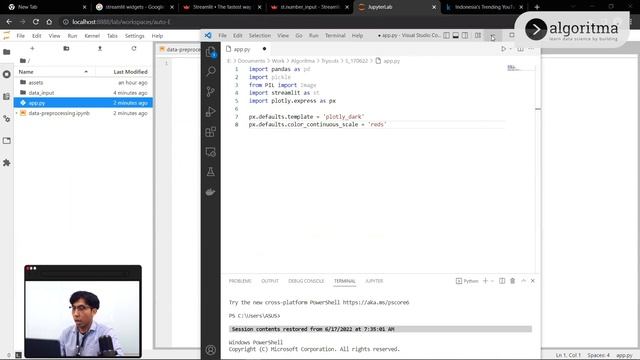Open VS Code Terminal menu

click(335, 36)
